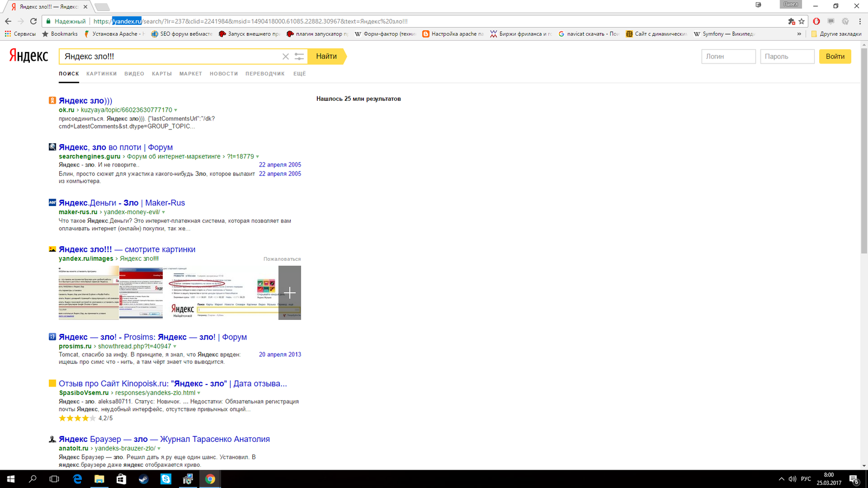Switch to Карты tab
The image size is (868, 488).
tap(162, 74)
